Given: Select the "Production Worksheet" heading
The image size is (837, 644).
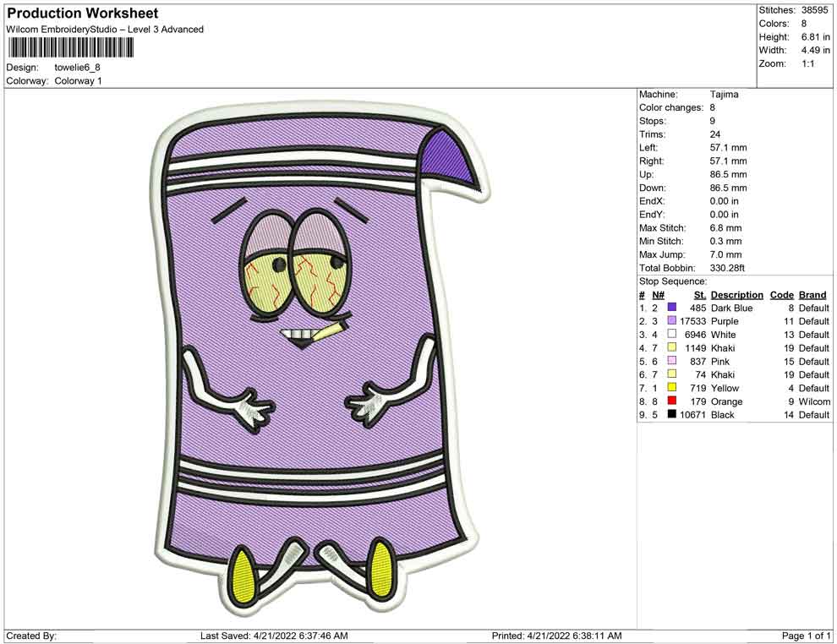Looking at the screenshot, I should [83, 14].
